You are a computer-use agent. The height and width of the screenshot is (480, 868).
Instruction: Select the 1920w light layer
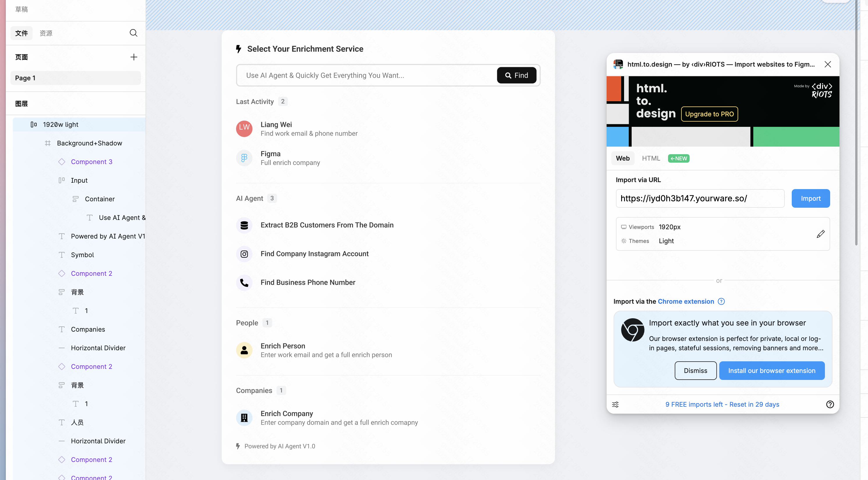pos(61,125)
